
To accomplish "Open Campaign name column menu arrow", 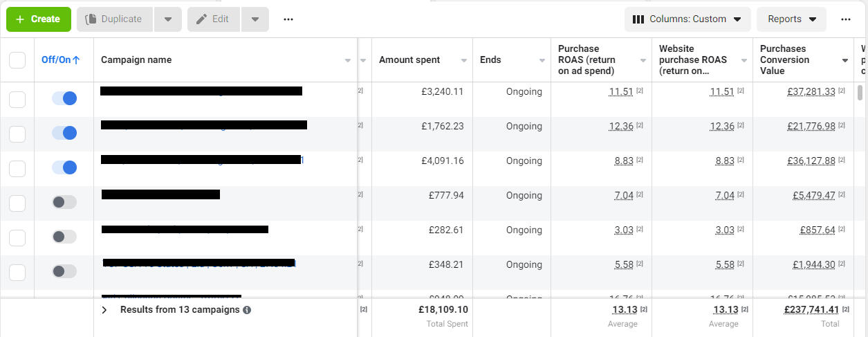I will coord(348,61).
